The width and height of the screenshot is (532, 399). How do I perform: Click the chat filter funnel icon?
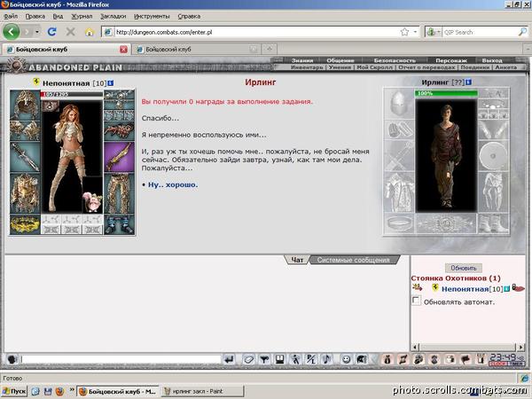tap(264, 359)
